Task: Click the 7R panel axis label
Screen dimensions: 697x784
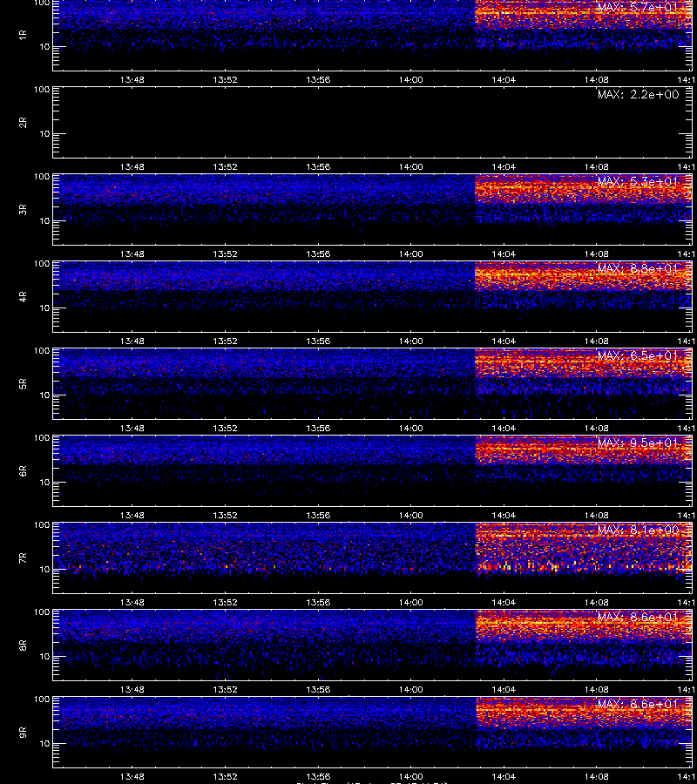Action: coord(23,558)
